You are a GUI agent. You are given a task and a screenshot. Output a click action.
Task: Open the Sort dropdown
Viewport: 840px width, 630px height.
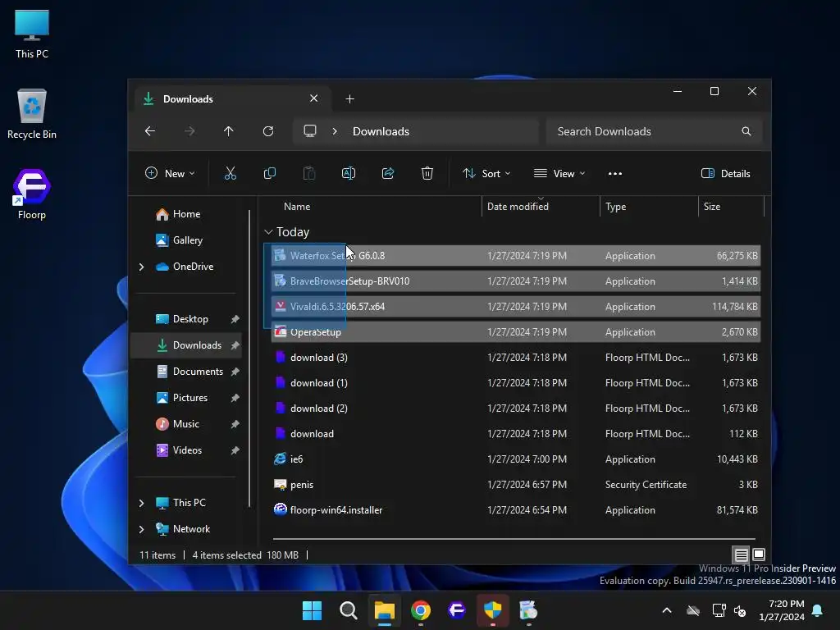click(486, 173)
